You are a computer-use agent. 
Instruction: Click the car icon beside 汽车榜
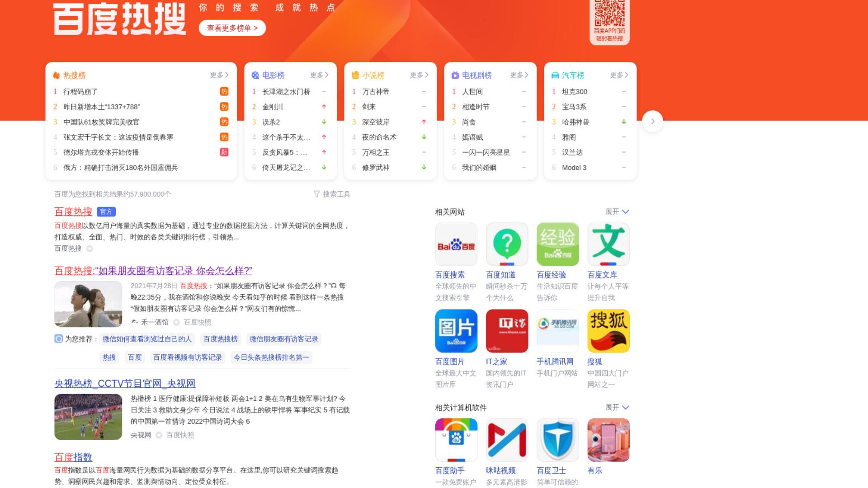click(555, 75)
